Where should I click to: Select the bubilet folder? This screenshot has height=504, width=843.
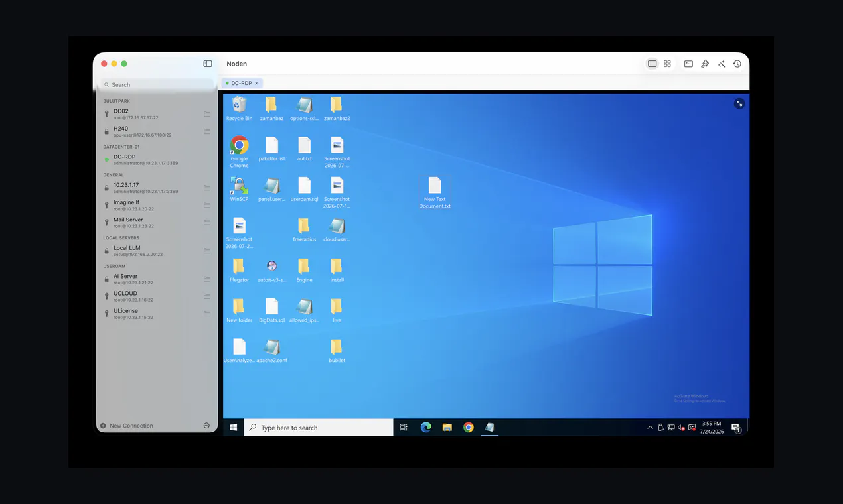(337, 351)
